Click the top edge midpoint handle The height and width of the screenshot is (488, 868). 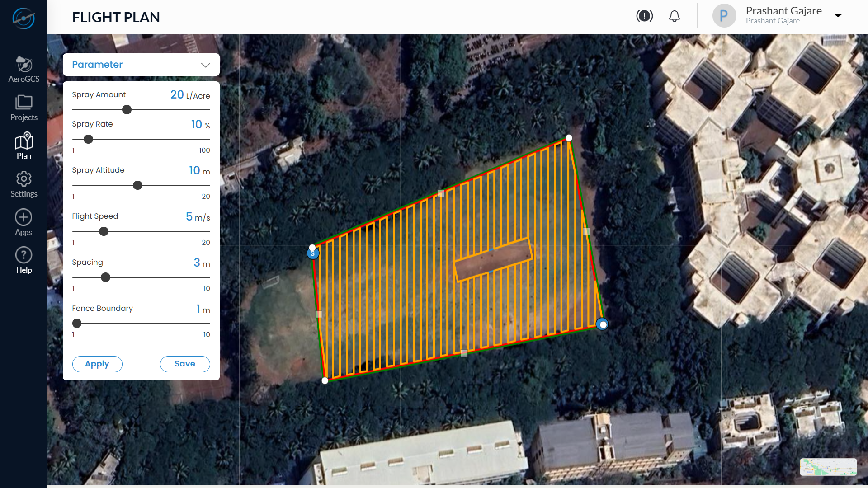click(441, 193)
